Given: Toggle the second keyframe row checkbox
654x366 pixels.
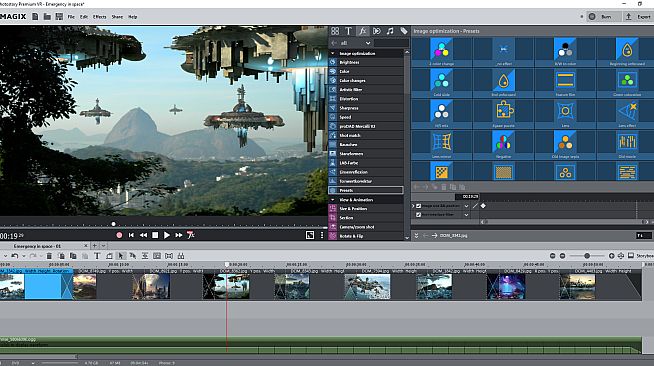Looking at the screenshot, I should point(418,215).
